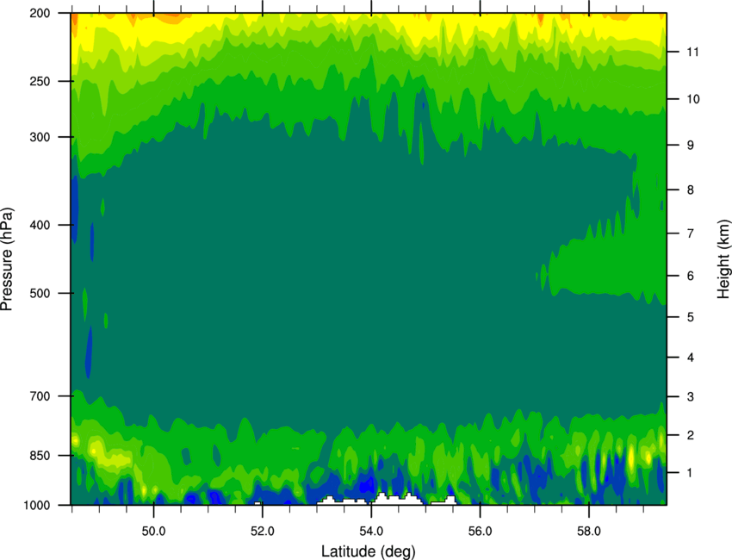The width and height of the screenshot is (732, 560).
Task: Click the 'Pressure (hPa)' axis title
Action: coord(7,259)
